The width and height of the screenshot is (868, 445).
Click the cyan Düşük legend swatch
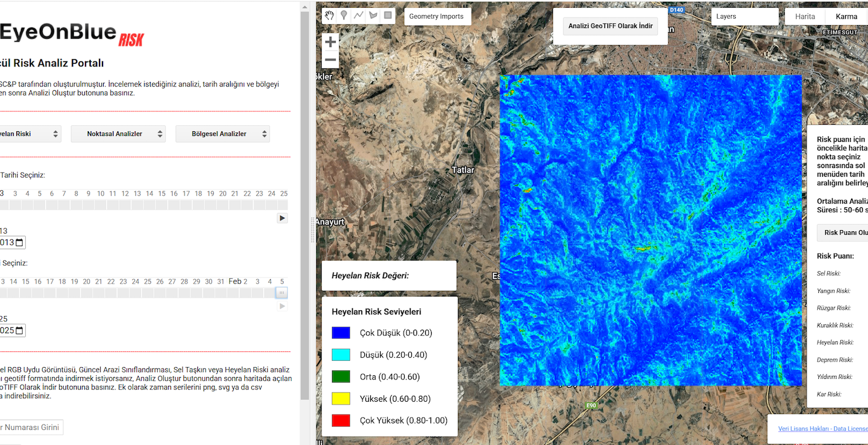(x=341, y=355)
